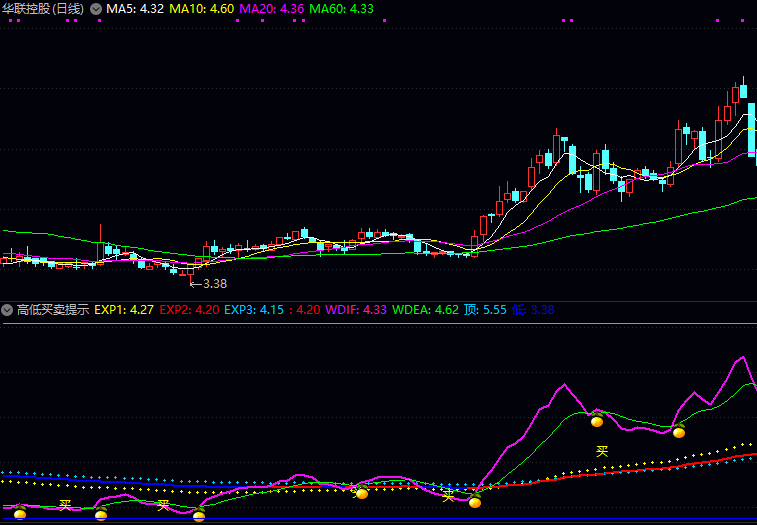Open the dropdown arrow beside 华联控股 (日线)
This screenshot has height=525, width=757.
pos(95,9)
